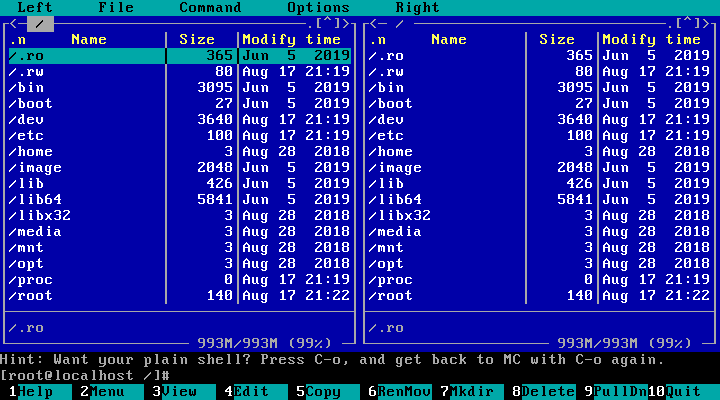Select /lib in the right panel

[540, 184]
